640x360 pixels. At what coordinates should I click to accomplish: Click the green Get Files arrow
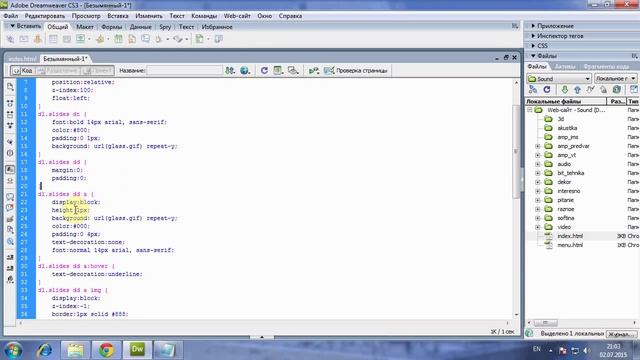[x=564, y=89]
